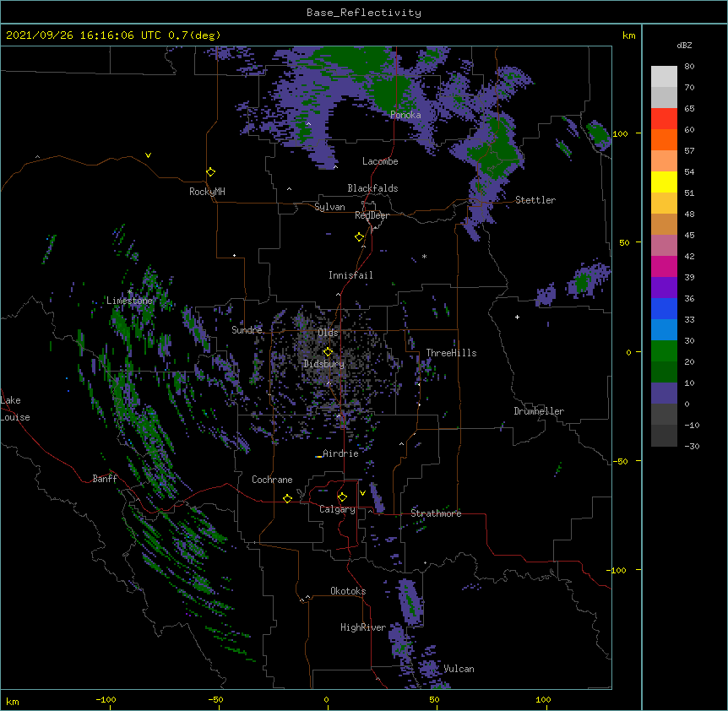This screenshot has height=711, width=728.
Task: Click the Didsbury label
Action: click(x=324, y=364)
